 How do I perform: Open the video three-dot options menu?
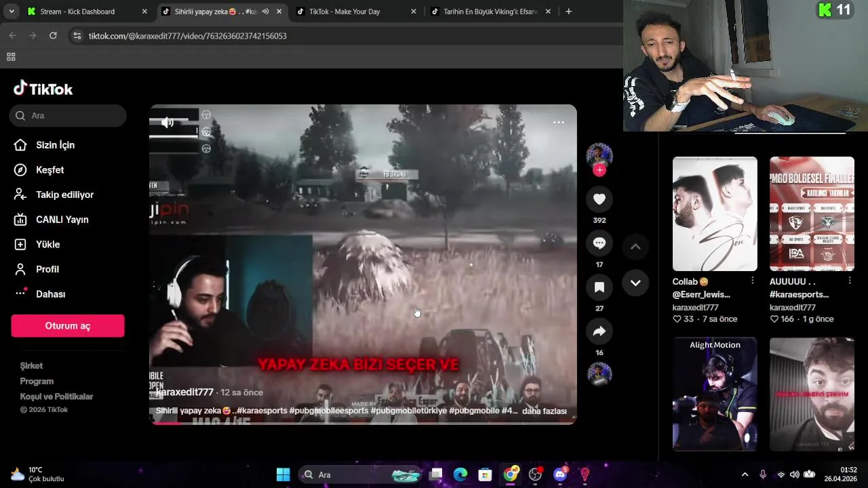pyautogui.click(x=559, y=123)
